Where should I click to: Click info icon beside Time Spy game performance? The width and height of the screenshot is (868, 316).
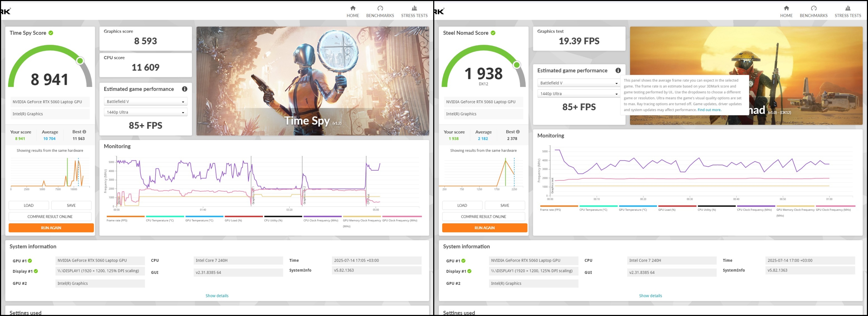click(185, 89)
